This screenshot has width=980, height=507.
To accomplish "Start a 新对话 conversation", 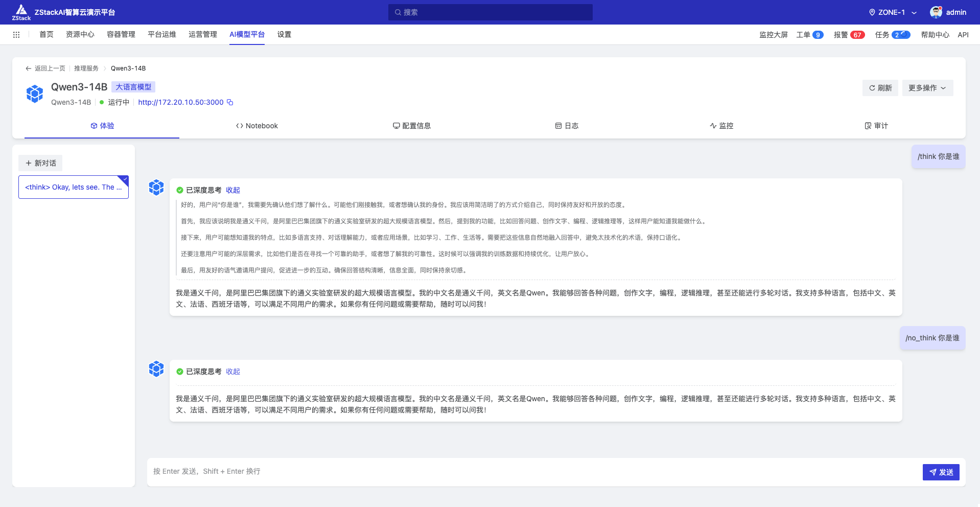I will [x=40, y=163].
